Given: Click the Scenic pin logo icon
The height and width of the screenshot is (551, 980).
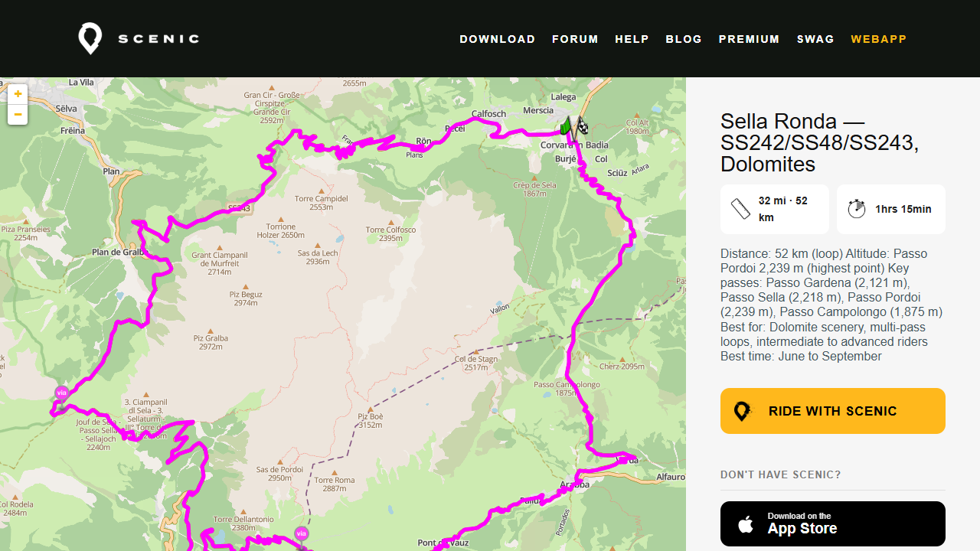Looking at the screenshot, I should pyautogui.click(x=90, y=38).
